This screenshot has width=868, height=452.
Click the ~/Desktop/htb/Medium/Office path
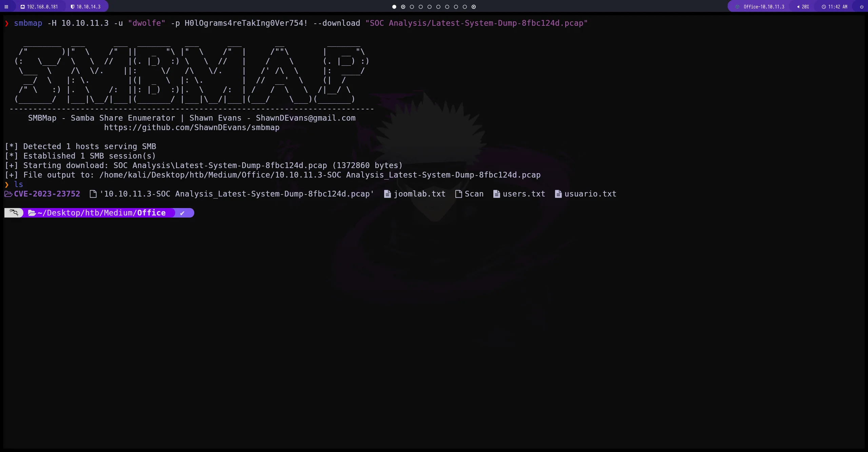[102, 212]
